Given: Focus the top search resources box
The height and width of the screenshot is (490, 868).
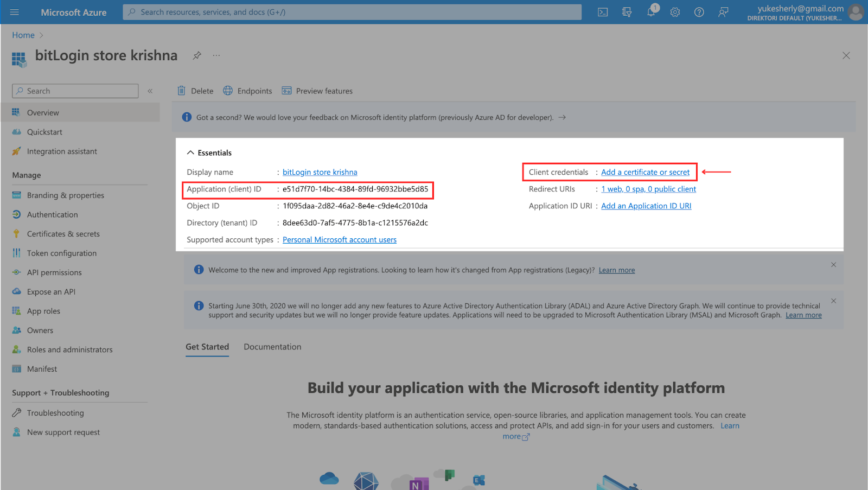Looking at the screenshot, I should 352,12.
